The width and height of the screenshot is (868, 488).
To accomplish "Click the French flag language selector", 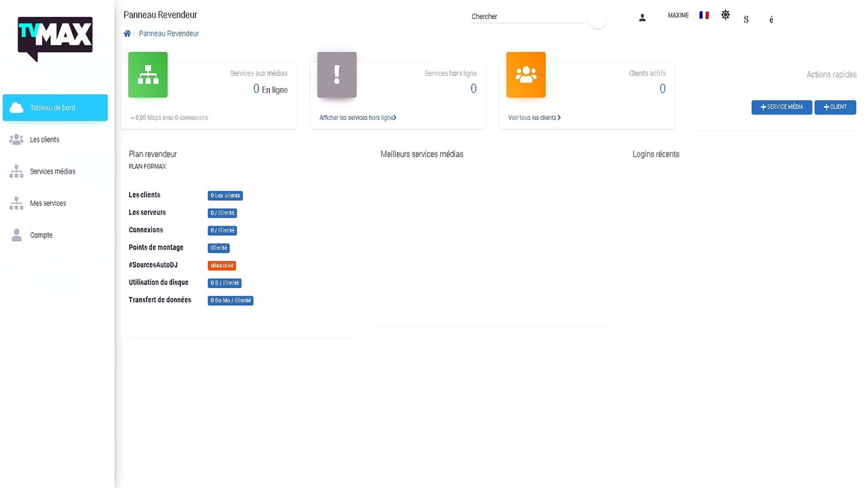I will [704, 15].
